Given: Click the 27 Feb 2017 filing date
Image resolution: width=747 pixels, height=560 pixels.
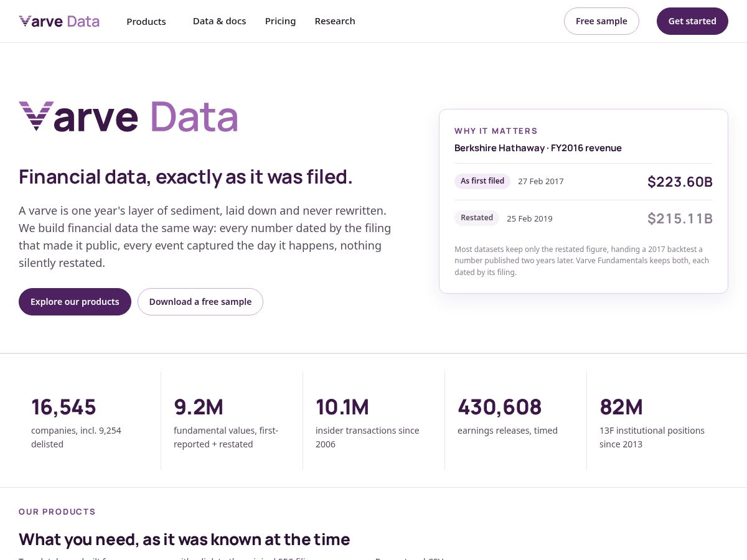Looking at the screenshot, I should [541, 182].
